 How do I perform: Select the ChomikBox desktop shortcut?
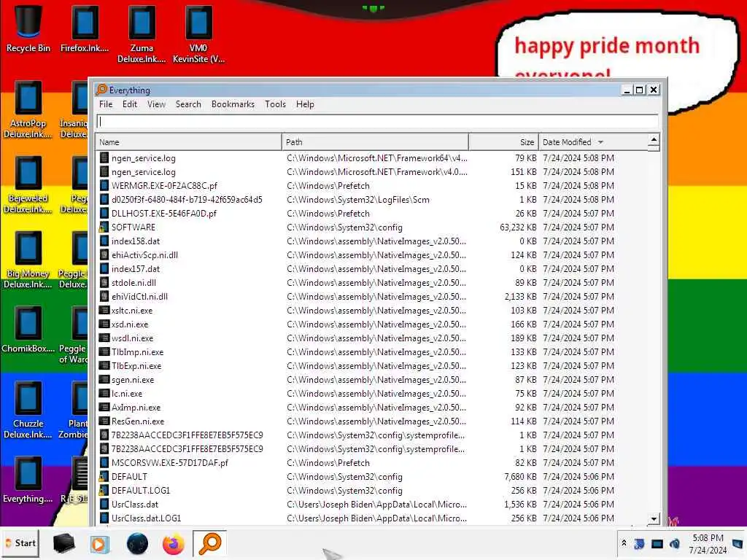point(28,330)
